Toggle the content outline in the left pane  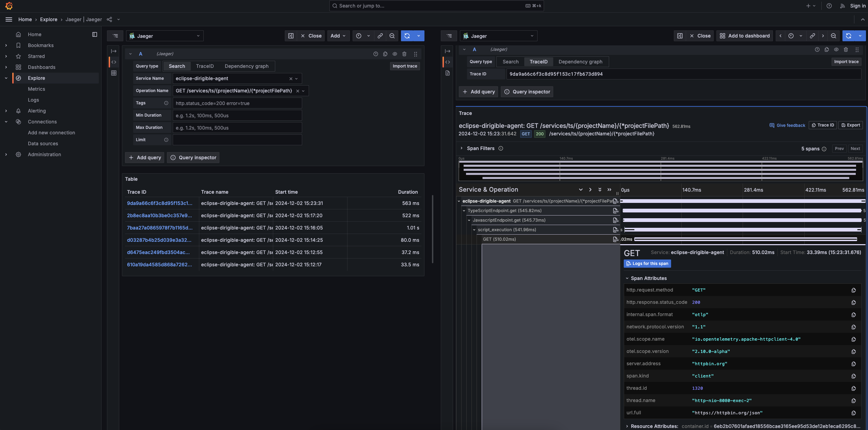pyautogui.click(x=115, y=36)
